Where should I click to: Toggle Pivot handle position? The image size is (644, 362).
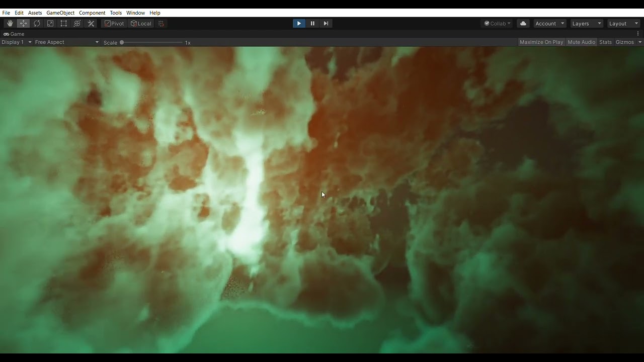tap(114, 24)
